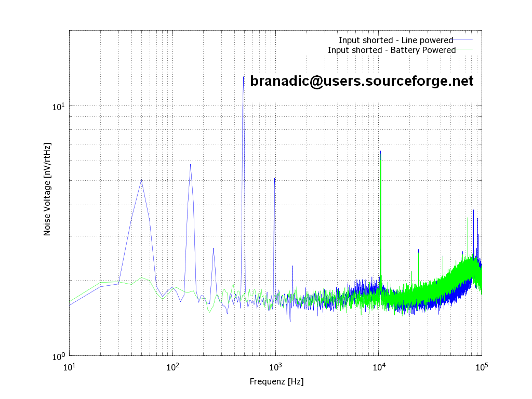Click the 'Noise Voltage [nV/rtHz]' axis label
532x399 pixels.
tap(47, 189)
